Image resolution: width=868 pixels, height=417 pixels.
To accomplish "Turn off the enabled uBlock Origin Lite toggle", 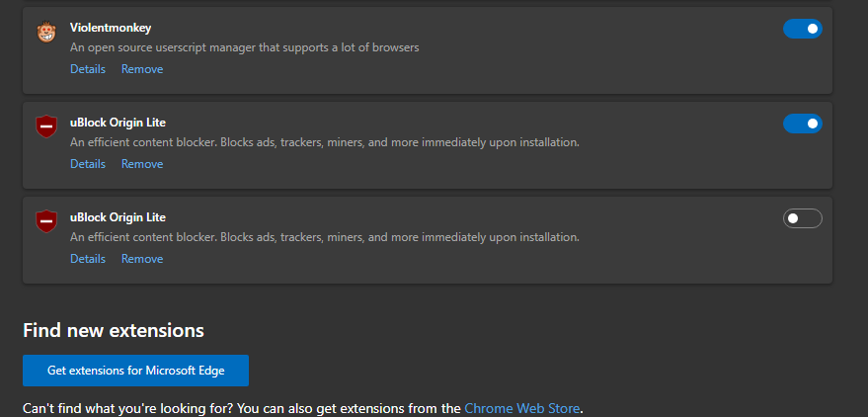I will coord(802,124).
